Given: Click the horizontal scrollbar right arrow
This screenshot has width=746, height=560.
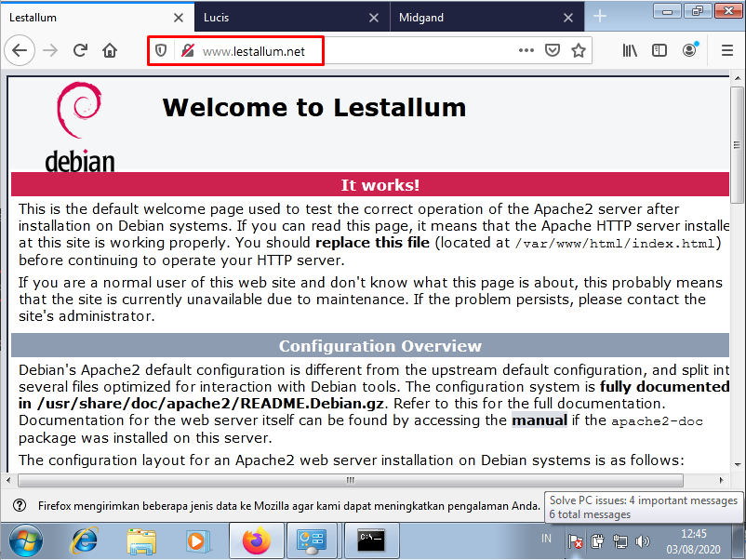Looking at the screenshot, I should point(721,480).
